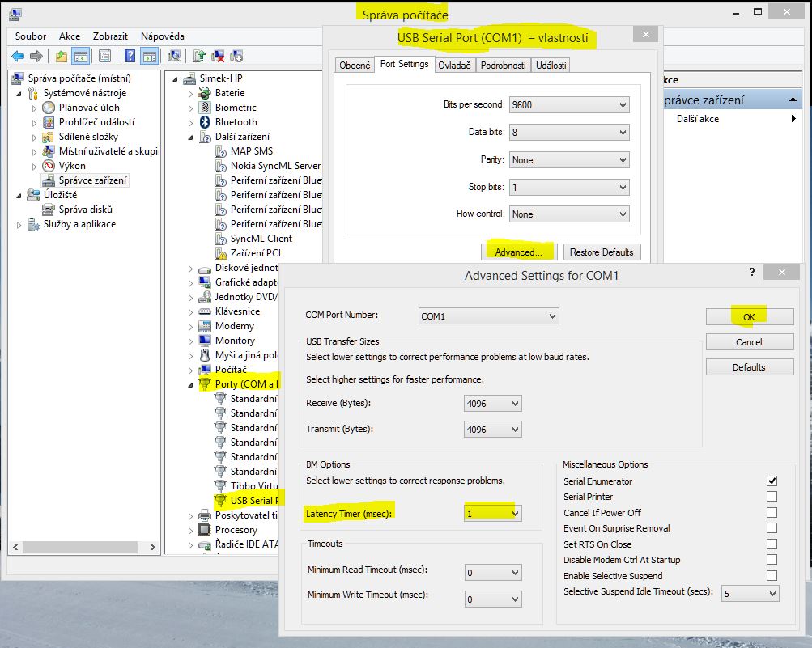Click the scan for hardware changes icon
812x648 pixels.
174,56
